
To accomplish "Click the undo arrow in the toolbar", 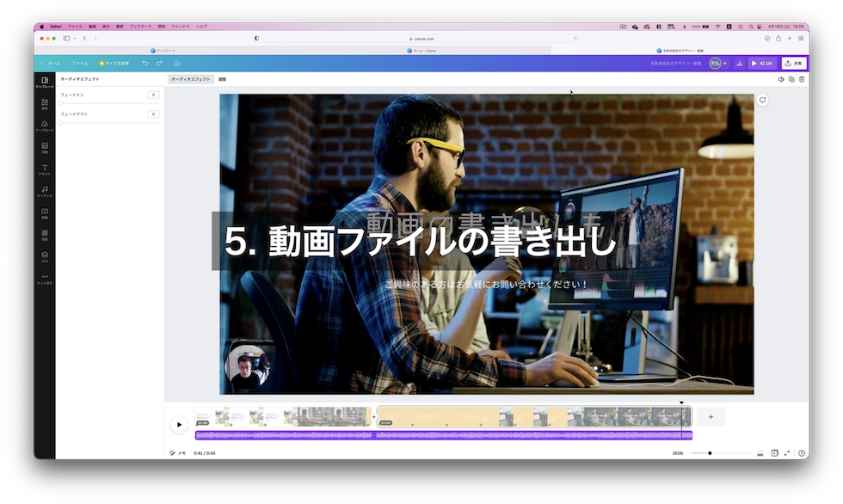I will click(x=144, y=63).
